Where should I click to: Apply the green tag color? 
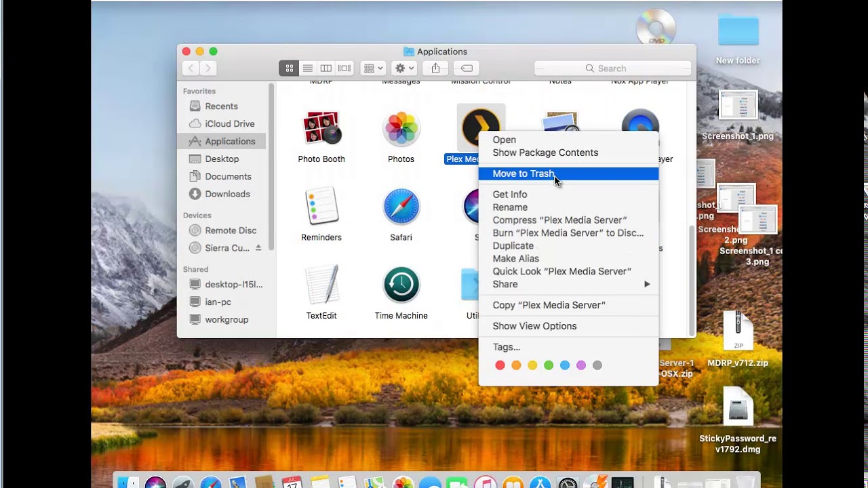(x=549, y=365)
